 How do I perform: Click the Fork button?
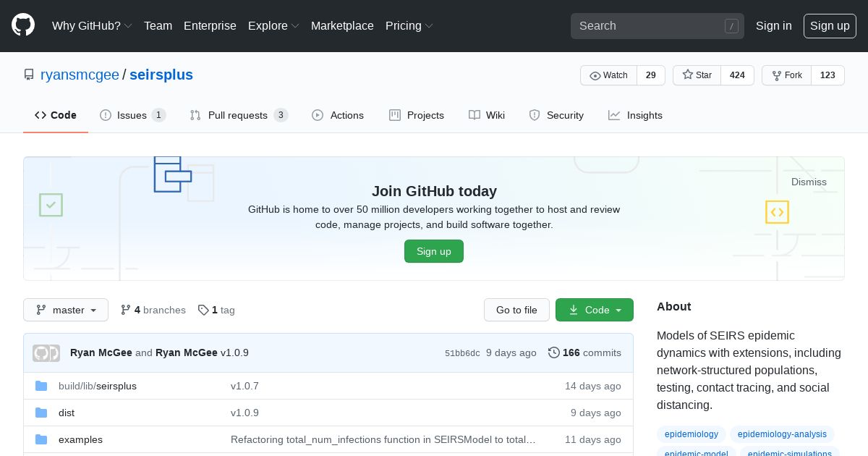click(x=786, y=75)
